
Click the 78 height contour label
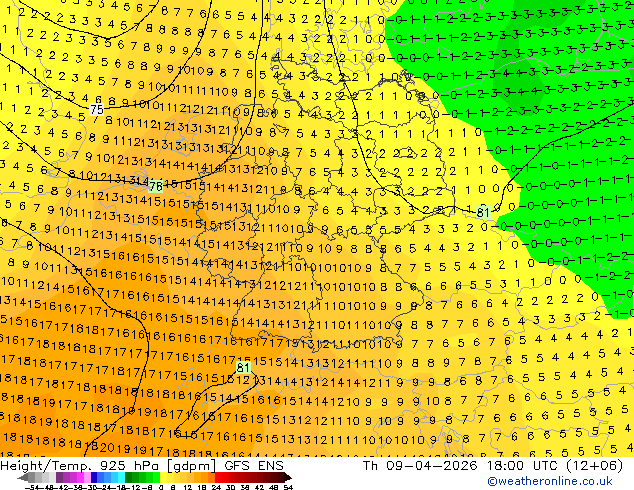point(156,186)
